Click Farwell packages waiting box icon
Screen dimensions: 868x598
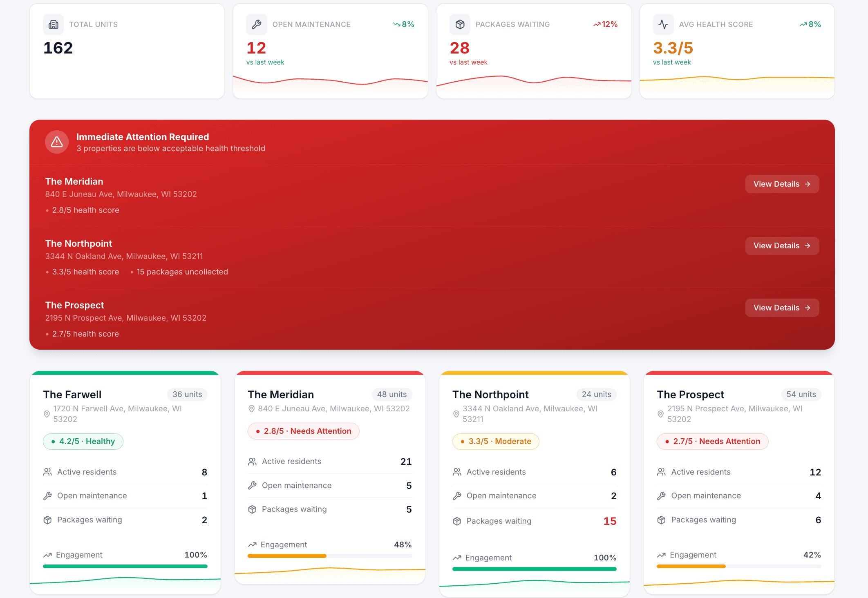coord(48,520)
